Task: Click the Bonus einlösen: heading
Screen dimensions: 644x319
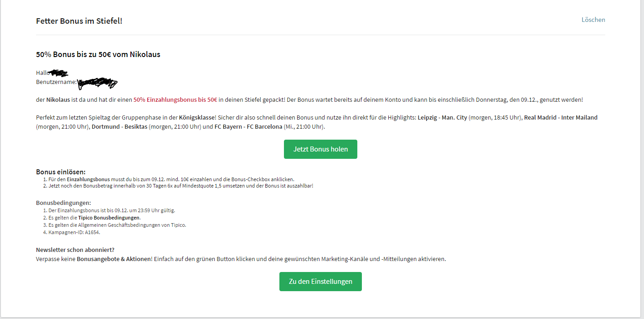Action: pyautogui.click(x=61, y=172)
